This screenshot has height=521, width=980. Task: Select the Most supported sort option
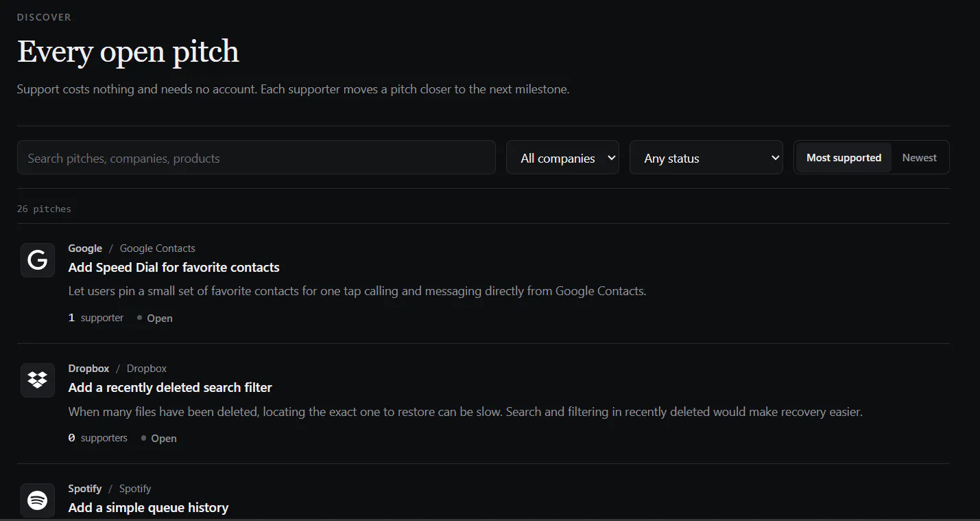844,158
